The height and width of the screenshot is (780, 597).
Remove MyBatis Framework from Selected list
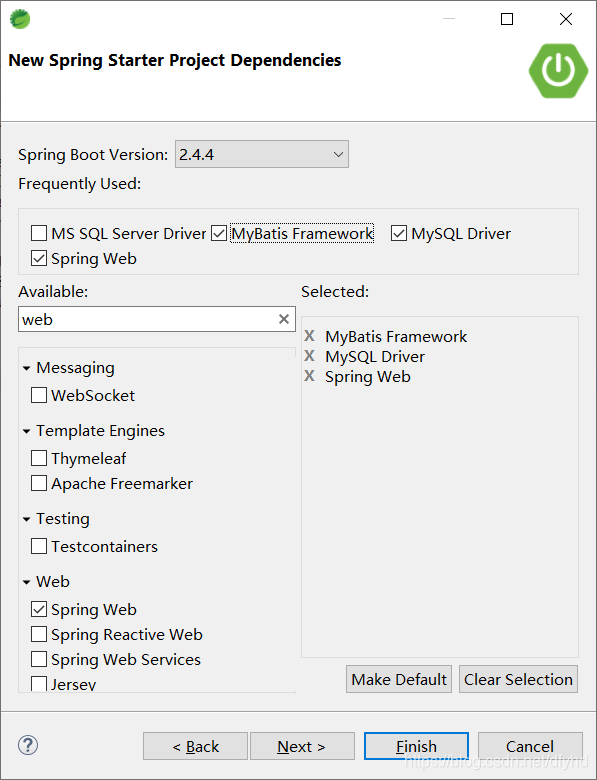tap(309, 336)
